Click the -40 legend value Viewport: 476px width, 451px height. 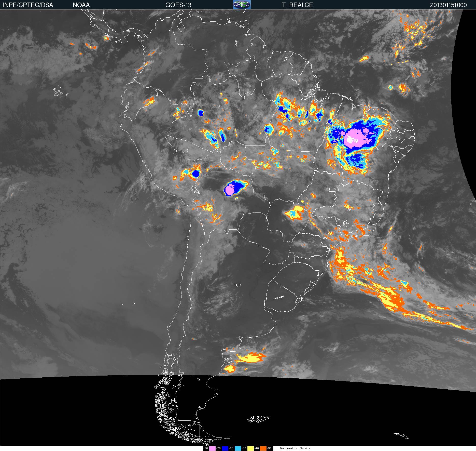257,448
